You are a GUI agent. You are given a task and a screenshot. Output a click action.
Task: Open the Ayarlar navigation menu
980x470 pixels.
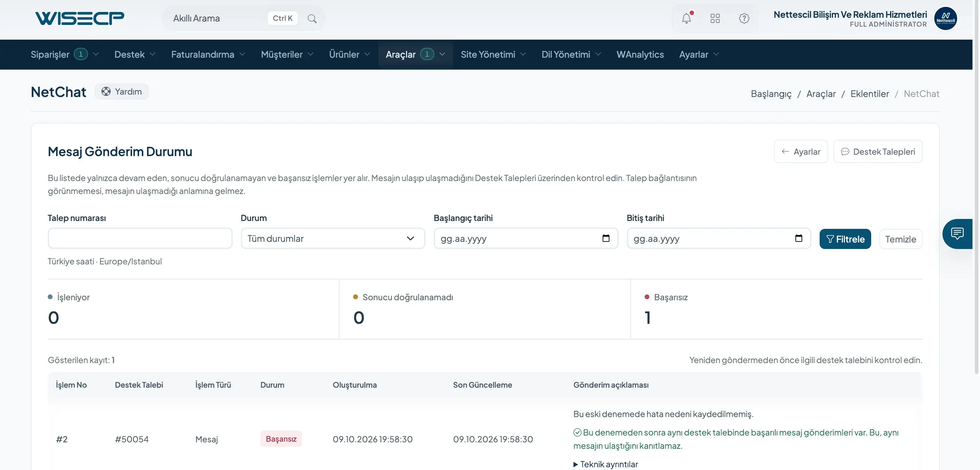[x=699, y=54]
